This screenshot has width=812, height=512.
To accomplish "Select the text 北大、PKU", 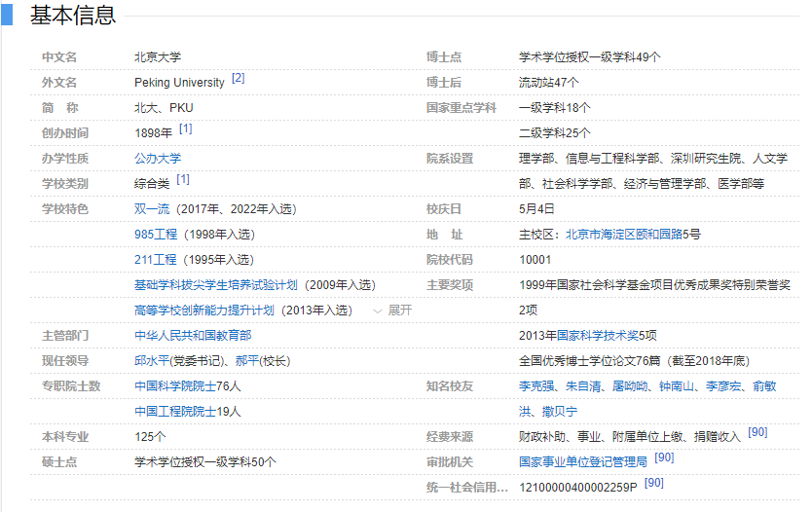I will (164, 108).
